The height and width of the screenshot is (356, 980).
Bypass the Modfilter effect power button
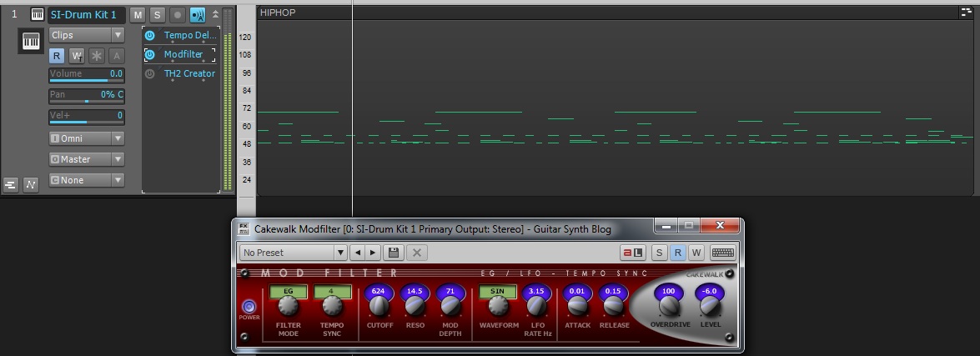click(x=150, y=55)
